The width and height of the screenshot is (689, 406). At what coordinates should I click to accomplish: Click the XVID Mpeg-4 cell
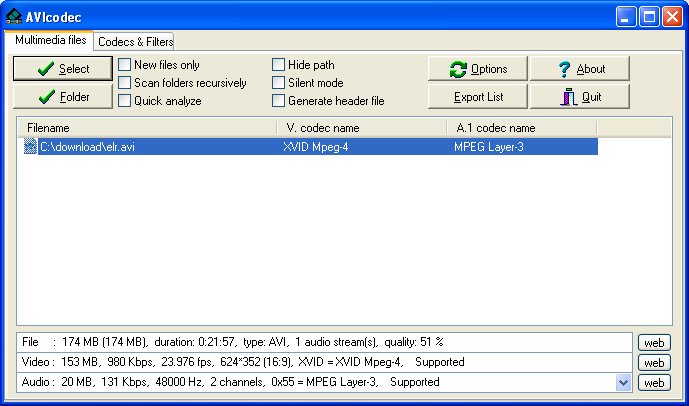[x=315, y=147]
